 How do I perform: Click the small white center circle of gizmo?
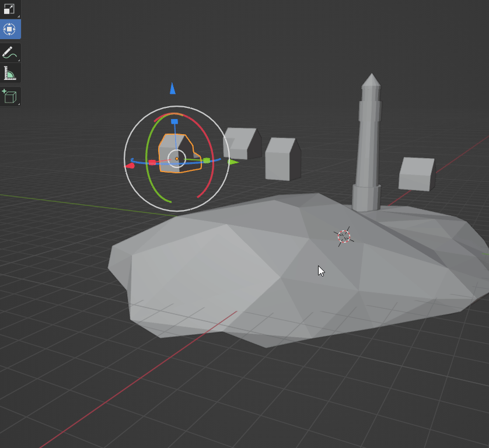177,159
